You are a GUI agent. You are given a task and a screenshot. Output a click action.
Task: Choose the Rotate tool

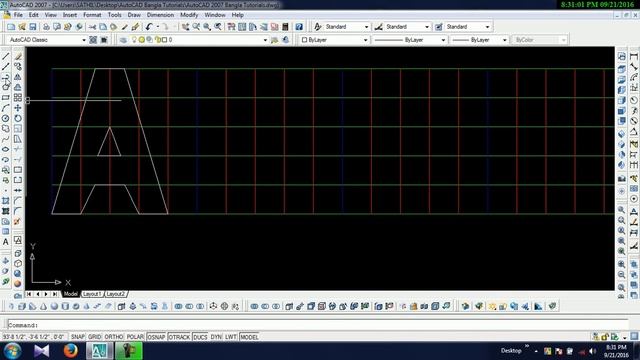18,118
